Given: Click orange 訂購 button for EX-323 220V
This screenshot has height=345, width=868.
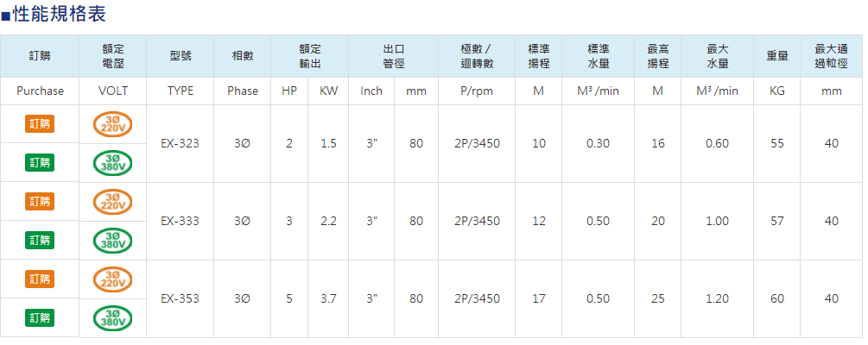Looking at the screenshot, I should coord(40,124).
